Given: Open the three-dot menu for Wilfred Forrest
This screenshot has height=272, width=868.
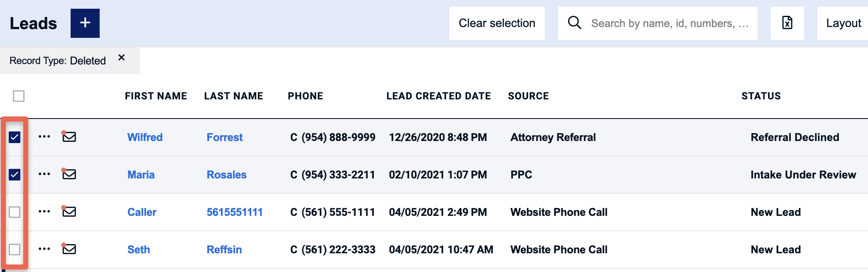Looking at the screenshot, I should point(44,136).
